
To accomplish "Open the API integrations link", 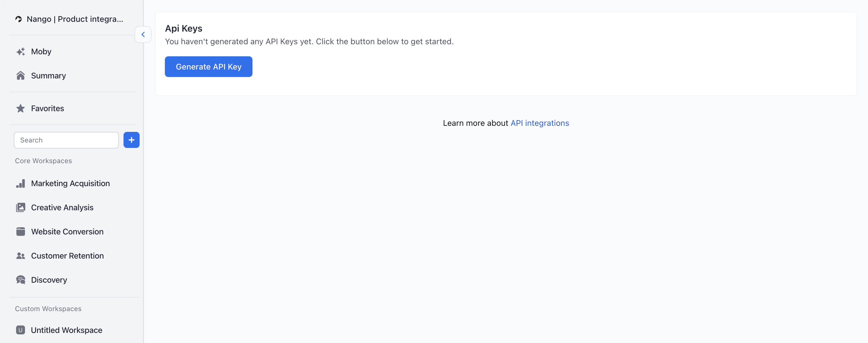I will pos(539,123).
